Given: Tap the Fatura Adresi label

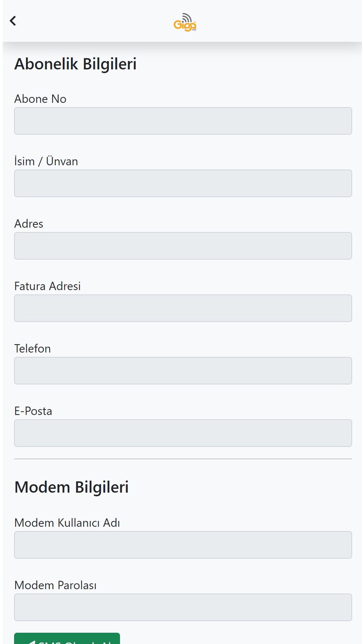Looking at the screenshot, I should click(47, 286).
